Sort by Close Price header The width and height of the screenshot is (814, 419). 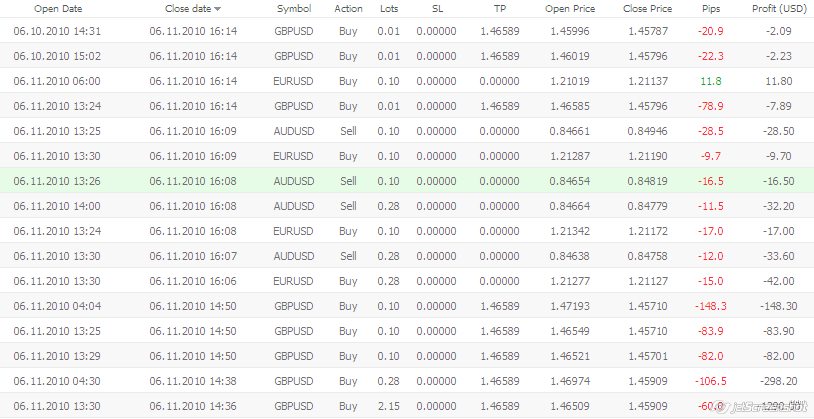point(647,9)
